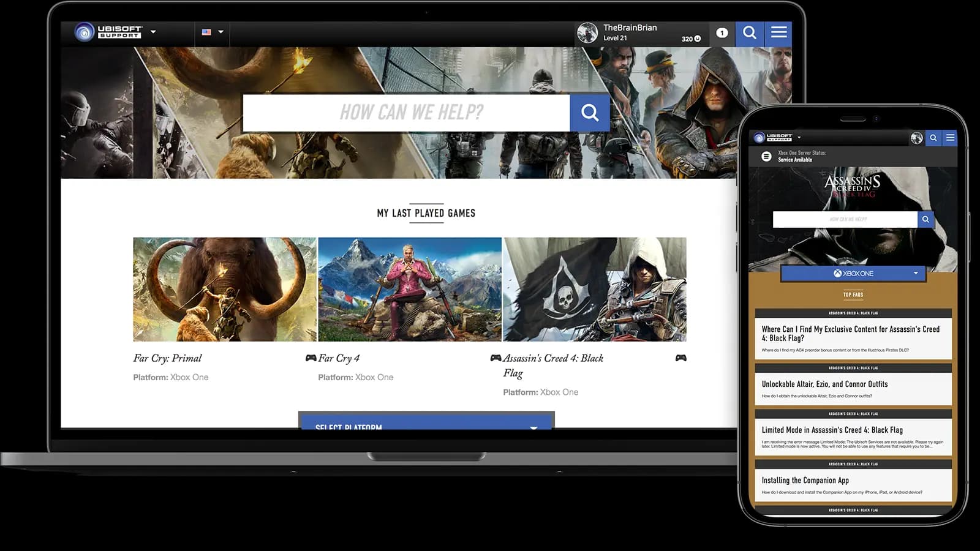This screenshot has height=551, width=980.
Task: Open the hamburger menu in the laptop header
Action: (x=778, y=33)
